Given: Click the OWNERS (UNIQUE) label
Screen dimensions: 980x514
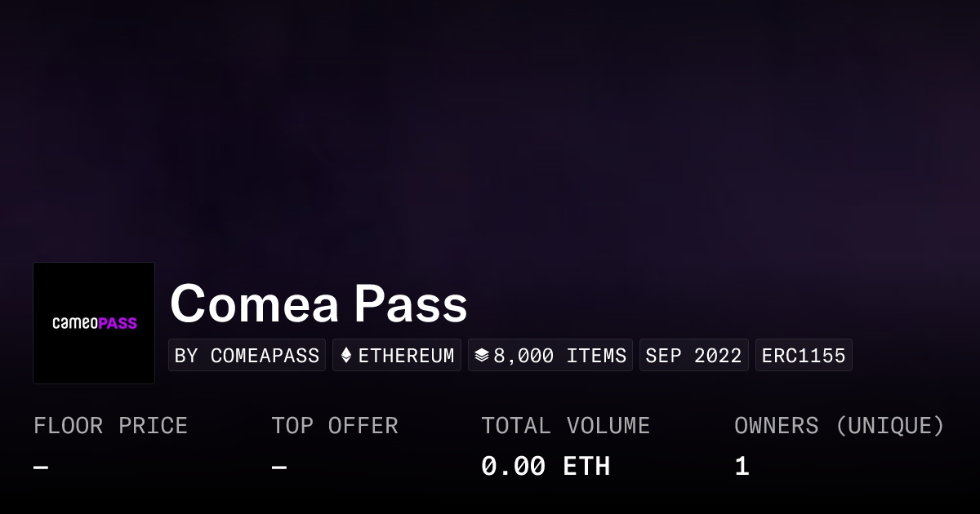Looking at the screenshot, I should coord(840,426).
